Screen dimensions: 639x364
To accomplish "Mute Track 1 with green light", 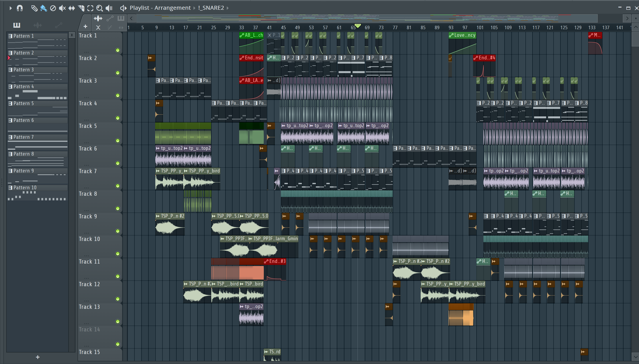I will tap(118, 50).
